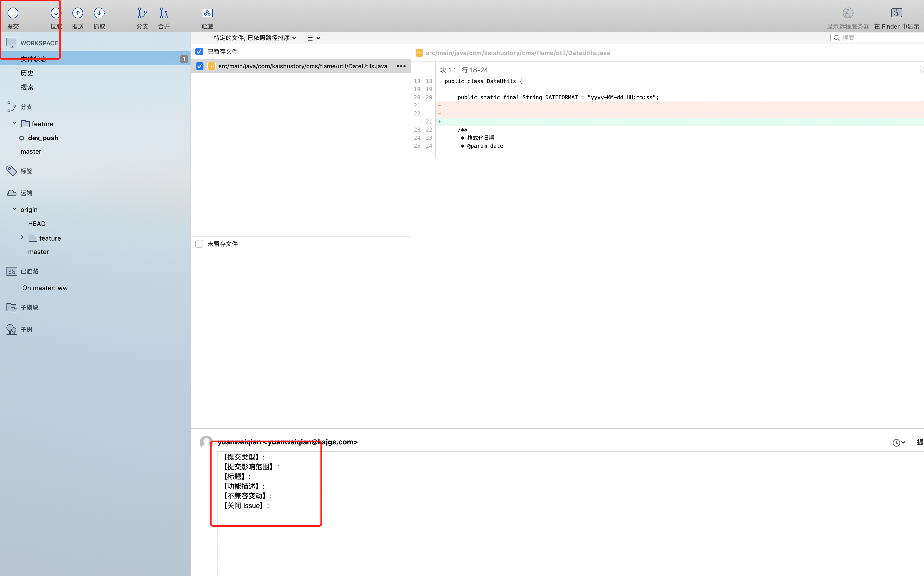Click the origin feature folder icon
Screen dimensions: 924x576
point(33,238)
